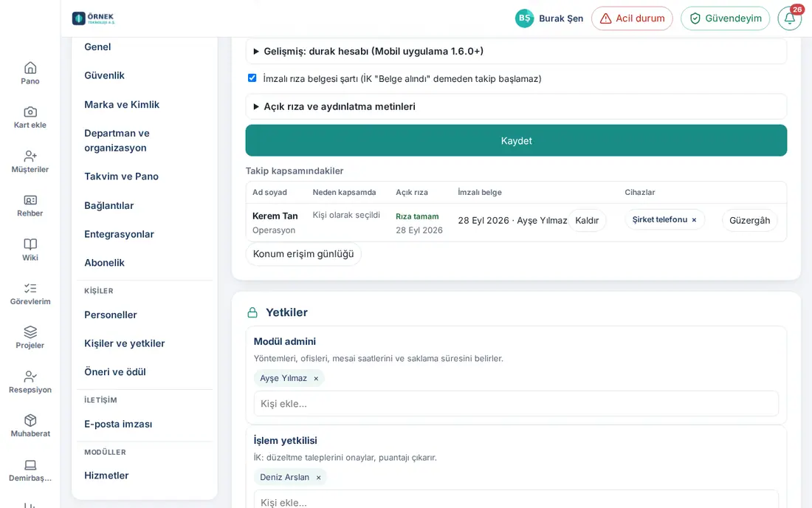Screen dimensions: 812x508
Task: Remove Deniz Arslan from İşlem yetkilisi
Action: 318,478
